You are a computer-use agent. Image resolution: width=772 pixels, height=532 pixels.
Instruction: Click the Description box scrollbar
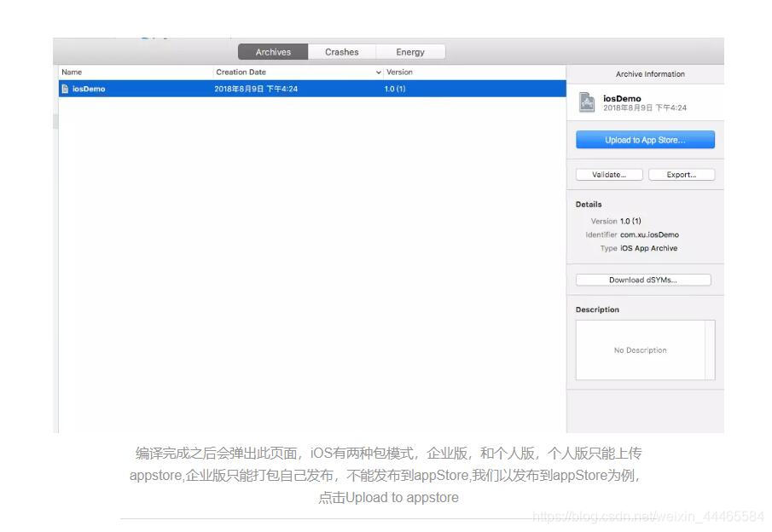tap(710, 350)
